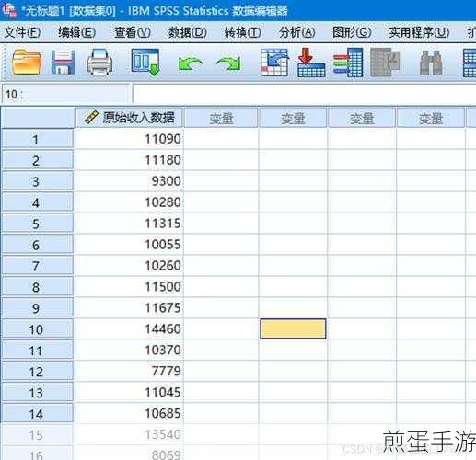Click the grayed Run descriptive statistics icon
The image size is (476, 460).
click(385, 63)
